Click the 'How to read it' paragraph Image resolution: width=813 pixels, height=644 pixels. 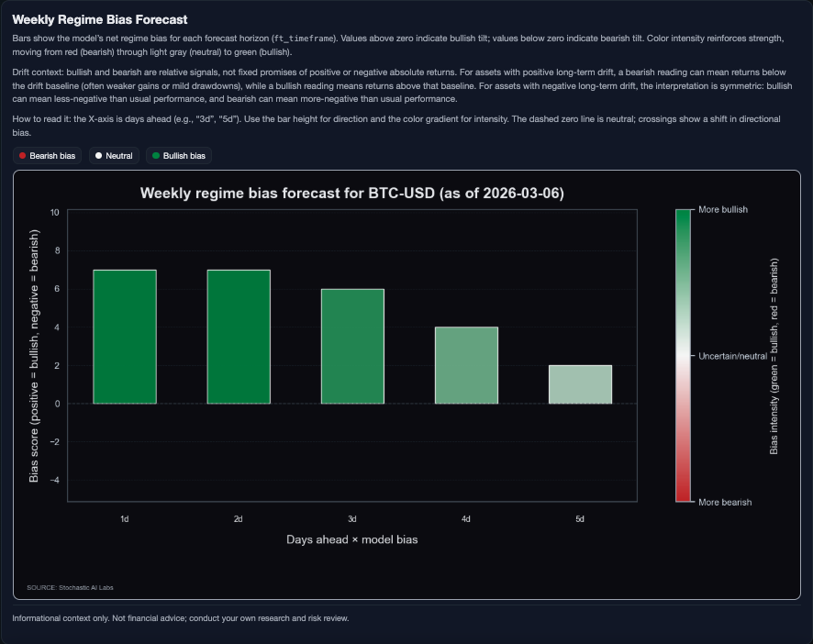(396, 126)
